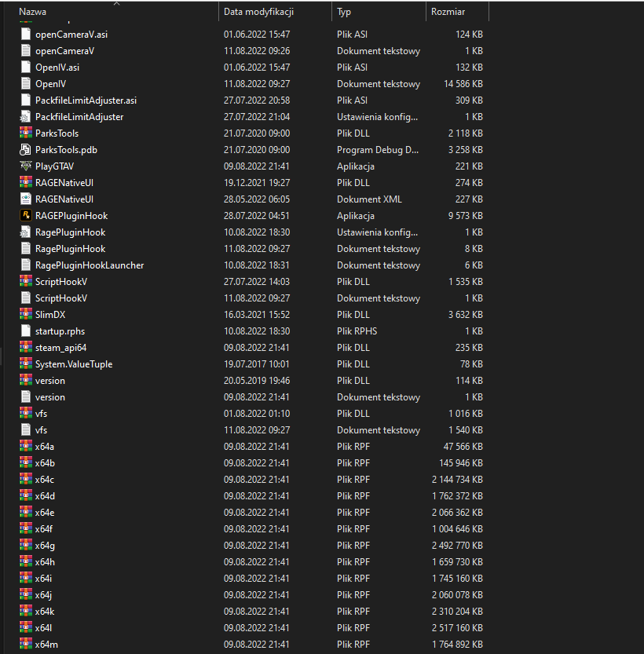The image size is (644, 654).
Task: Click the ParksTools DLL icon
Action: point(26,133)
